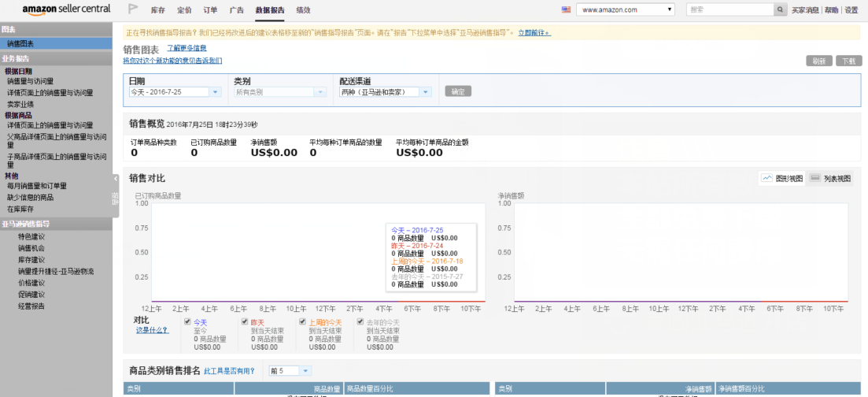
Task: Open 经营报告 in the sidebar
Action: click(x=31, y=306)
